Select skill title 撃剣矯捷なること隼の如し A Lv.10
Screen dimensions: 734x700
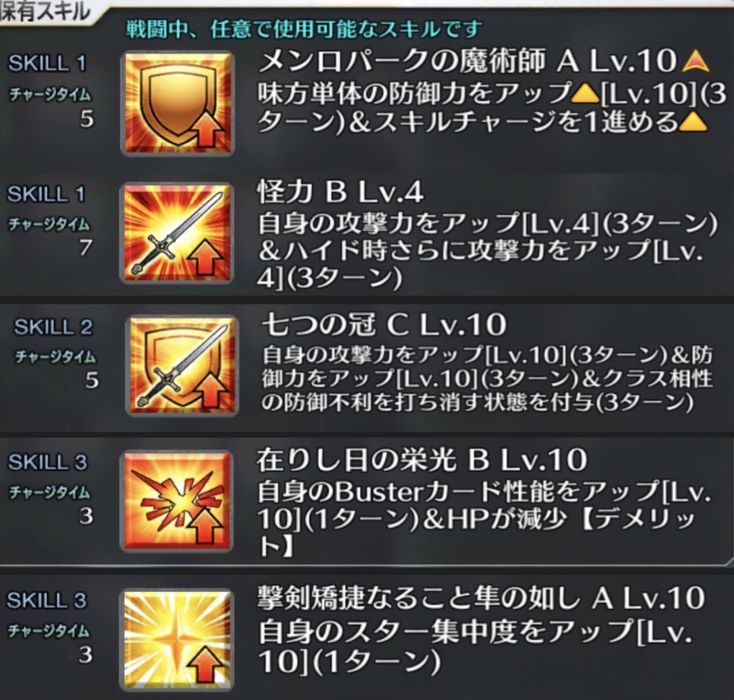pyautogui.click(x=481, y=599)
